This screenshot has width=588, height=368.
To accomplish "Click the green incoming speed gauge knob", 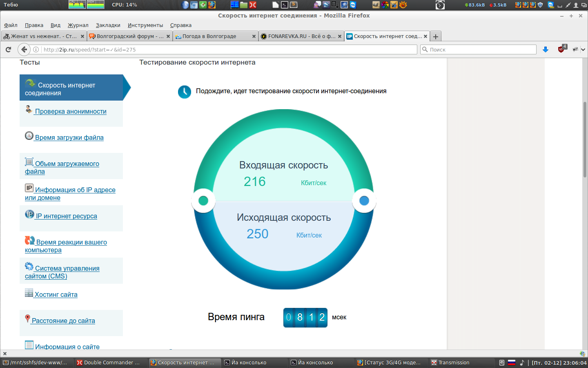I will tap(203, 201).
